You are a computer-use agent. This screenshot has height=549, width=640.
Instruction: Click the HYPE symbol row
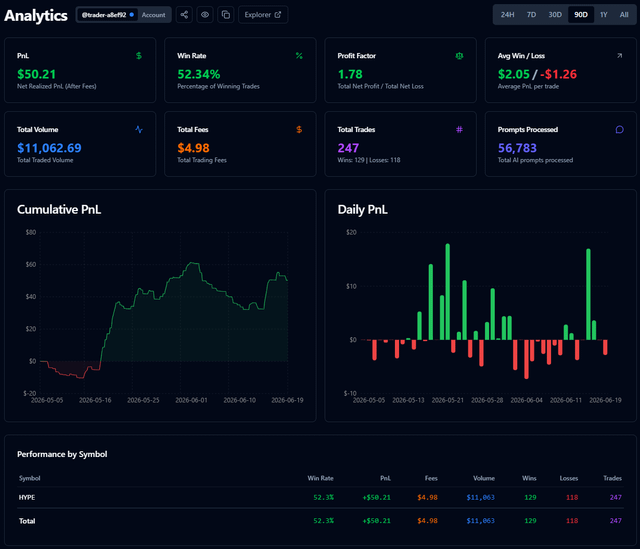tap(320, 498)
